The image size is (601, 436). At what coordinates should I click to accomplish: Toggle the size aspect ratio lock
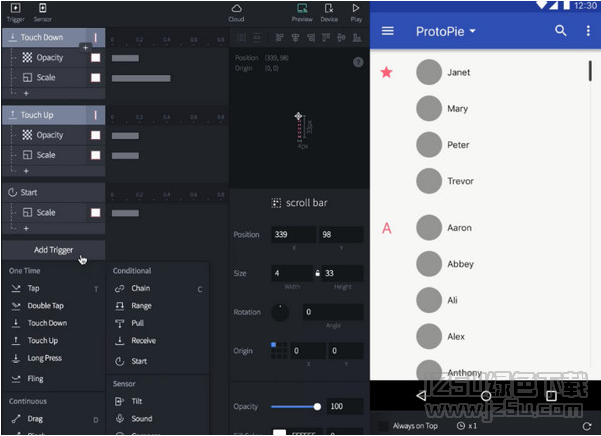317,273
